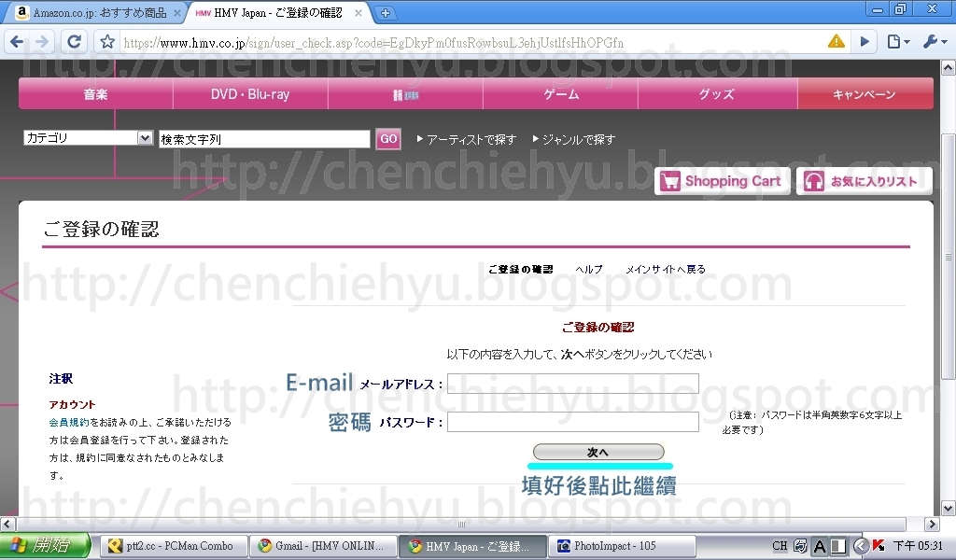This screenshot has height=560, width=956.
Task: Switch to HMV Japan taskbar window
Action: coord(472,546)
